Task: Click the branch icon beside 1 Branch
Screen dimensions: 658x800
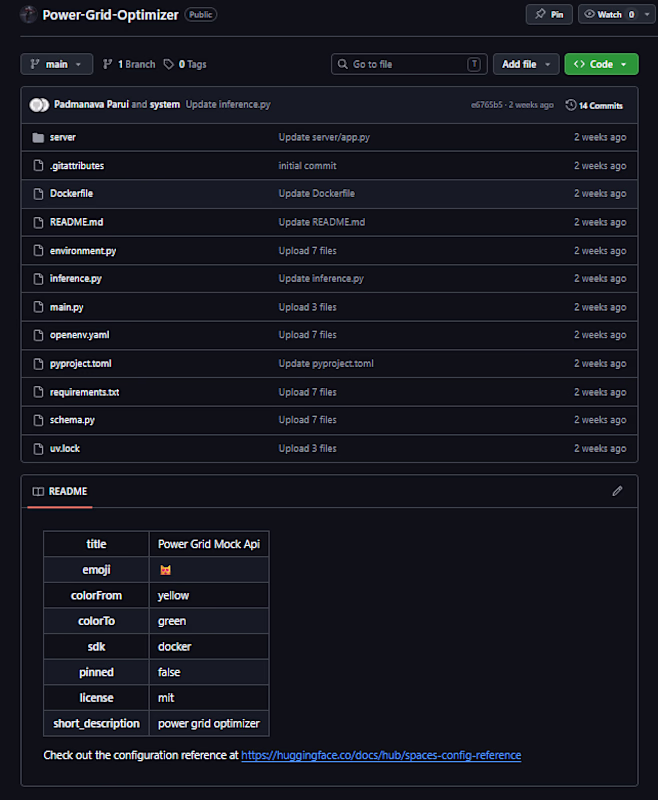Action: point(108,64)
